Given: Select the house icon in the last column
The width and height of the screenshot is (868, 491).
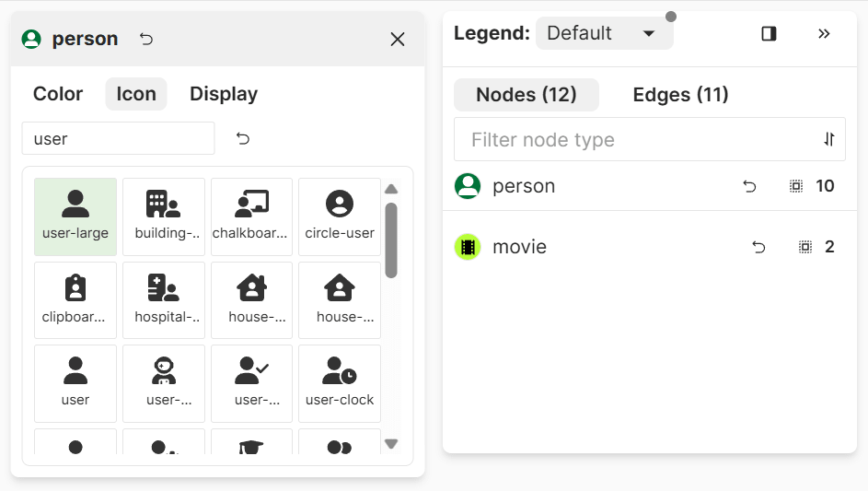Looking at the screenshot, I should click(x=340, y=300).
